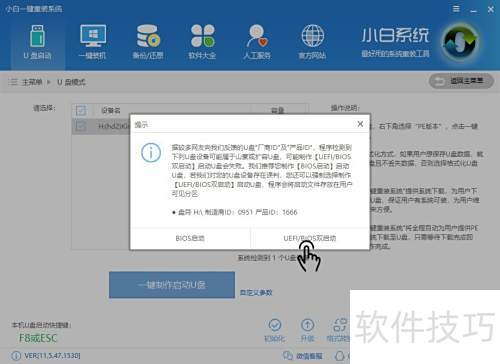Open the 备份/还原 tab

tap(148, 42)
